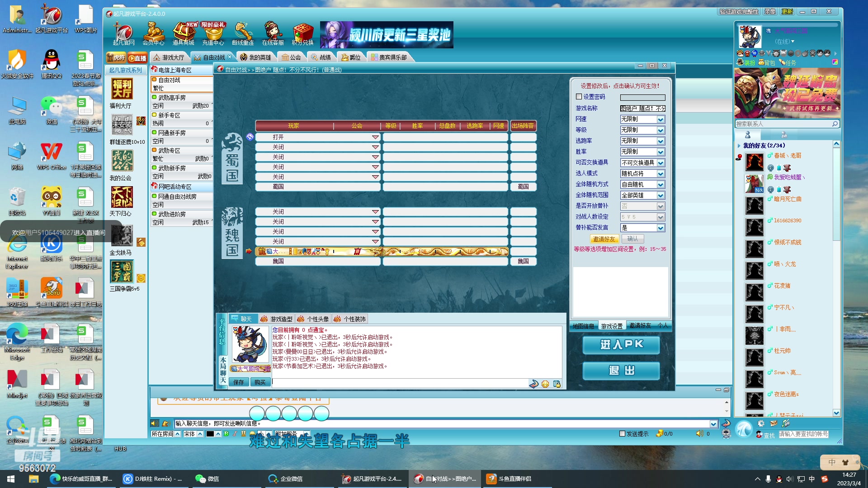Viewport: 868px width, 488px height.
Task: Toggle italic I in lobby chat toolbar
Action: [x=235, y=434]
